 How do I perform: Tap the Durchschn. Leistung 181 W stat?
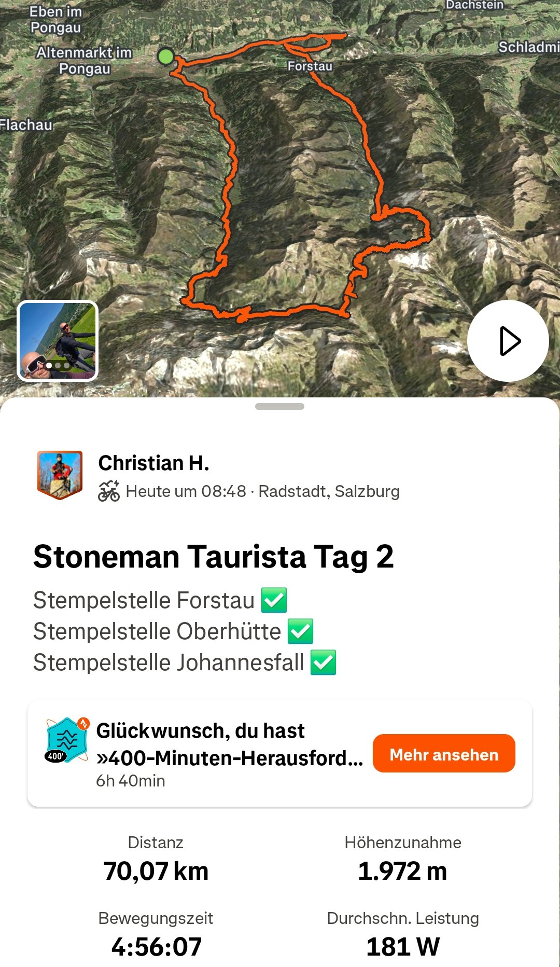tap(403, 934)
